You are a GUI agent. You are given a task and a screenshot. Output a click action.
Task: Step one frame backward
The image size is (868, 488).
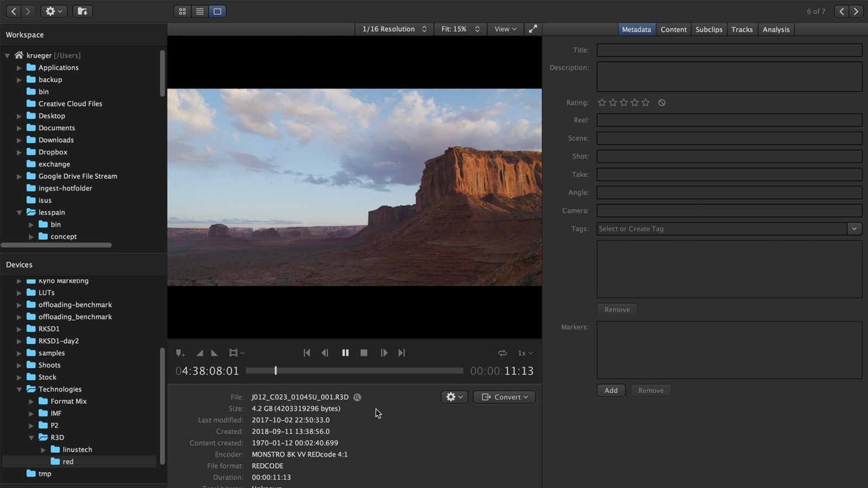325,353
